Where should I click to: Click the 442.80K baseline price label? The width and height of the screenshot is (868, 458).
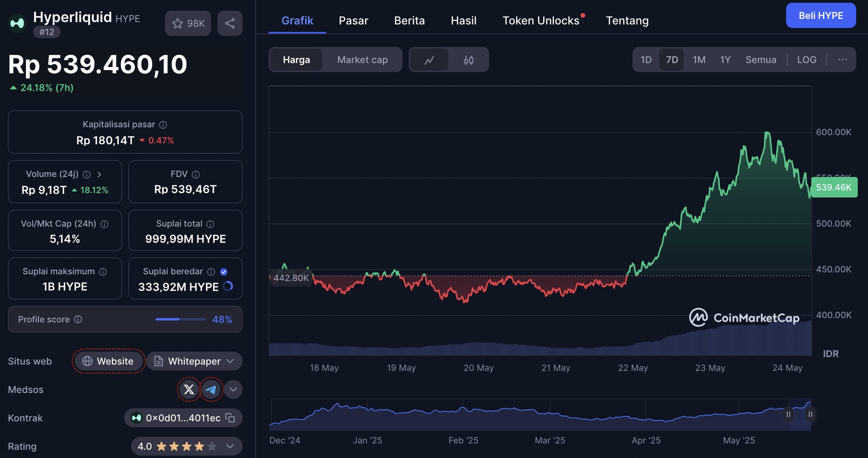click(291, 278)
